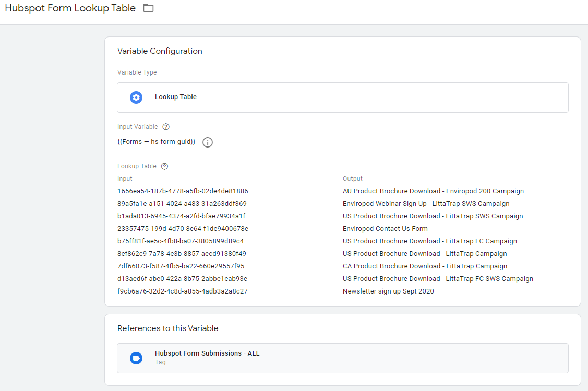Edit the Hubspot Form Lookup Table title
Screen dimensions: 588x391
pos(69,8)
